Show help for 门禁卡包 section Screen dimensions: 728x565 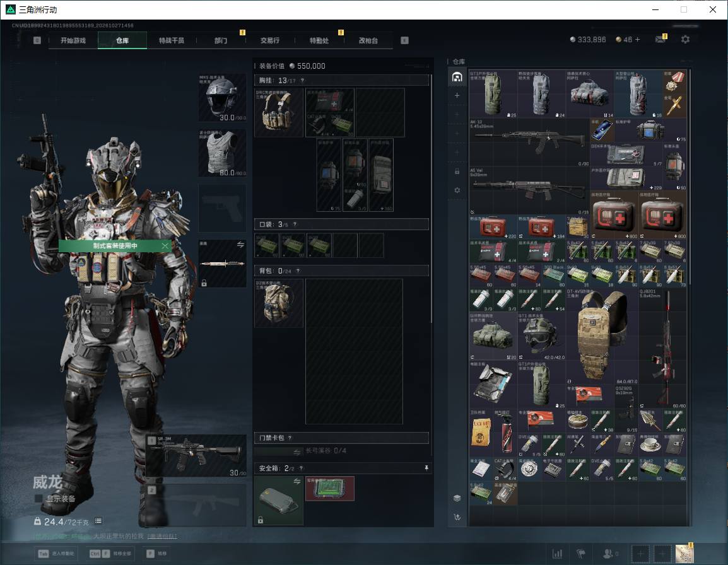[290, 438]
